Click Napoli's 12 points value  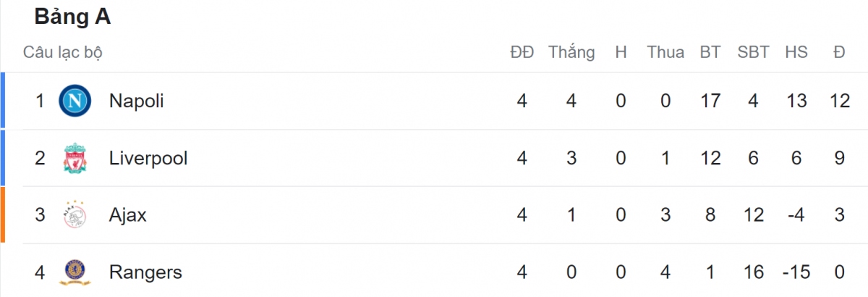click(840, 101)
